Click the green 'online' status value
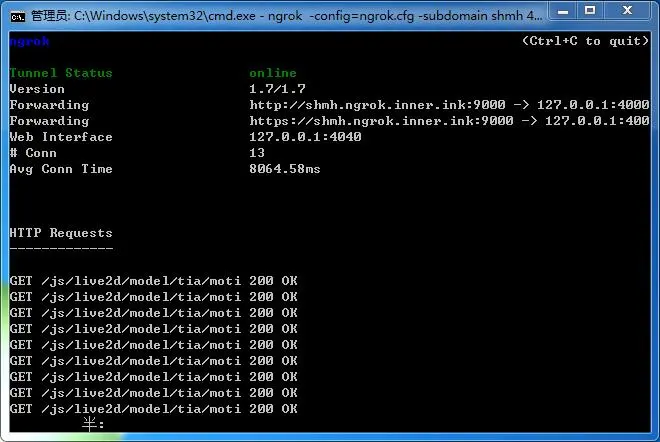 pyautogui.click(x=273, y=73)
